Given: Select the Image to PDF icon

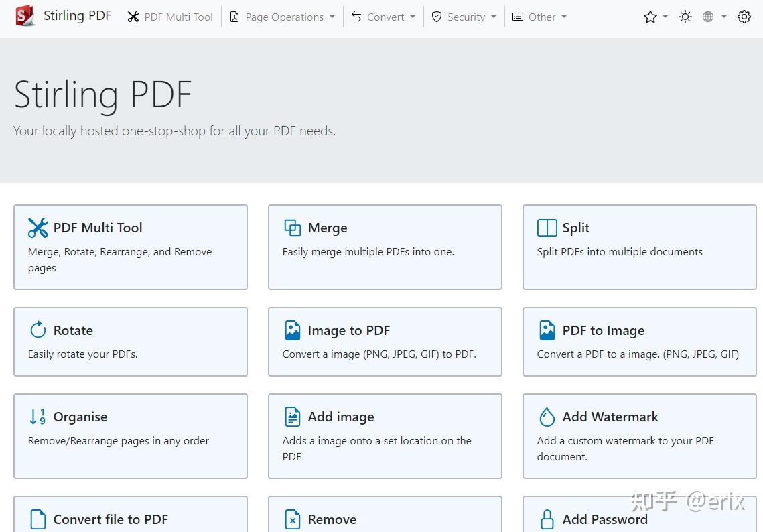Looking at the screenshot, I should (292, 330).
